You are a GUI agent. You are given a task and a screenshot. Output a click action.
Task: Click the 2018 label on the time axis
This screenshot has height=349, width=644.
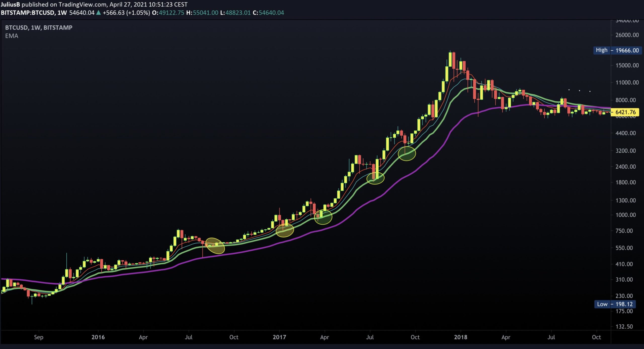(460, 337)
